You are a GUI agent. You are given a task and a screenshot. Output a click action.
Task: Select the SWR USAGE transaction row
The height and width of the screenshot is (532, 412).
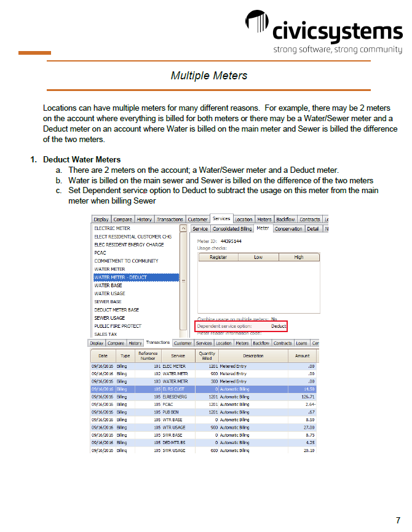203,451
